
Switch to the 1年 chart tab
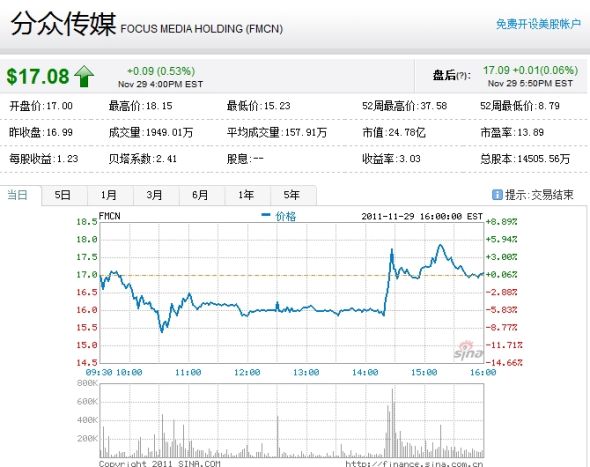coord(246,195)
